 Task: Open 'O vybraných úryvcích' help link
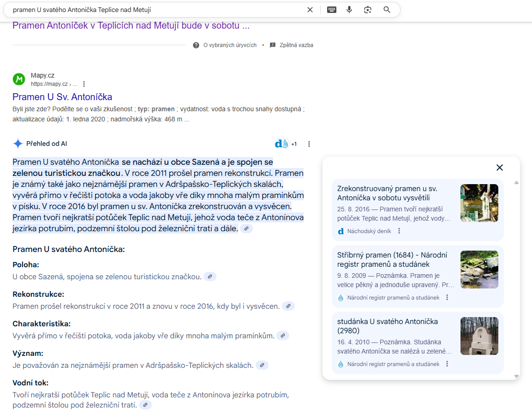click(230, 45)
